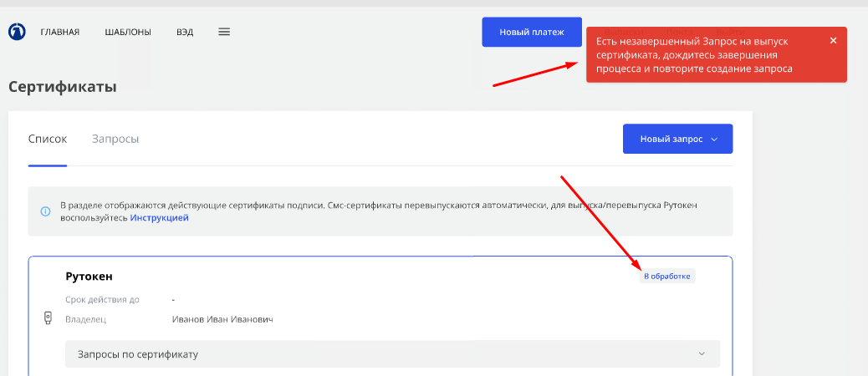Click owner name Иванов Иван Иванович
Screen dimensions: 868x376
(222, 319)
